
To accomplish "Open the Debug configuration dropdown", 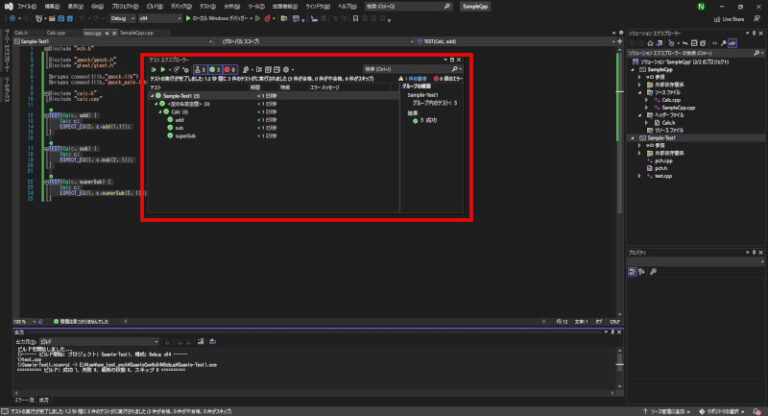I will 122,19.
